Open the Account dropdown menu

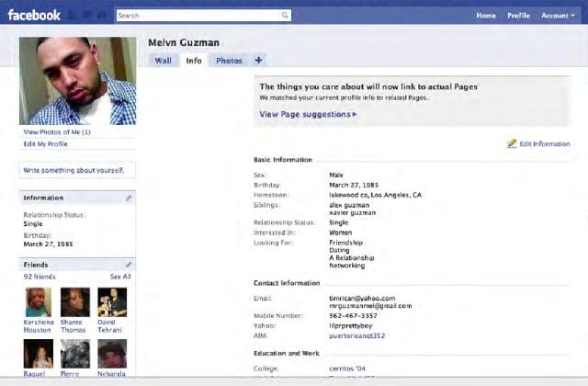pyautogui.click(x=558, y=16)
